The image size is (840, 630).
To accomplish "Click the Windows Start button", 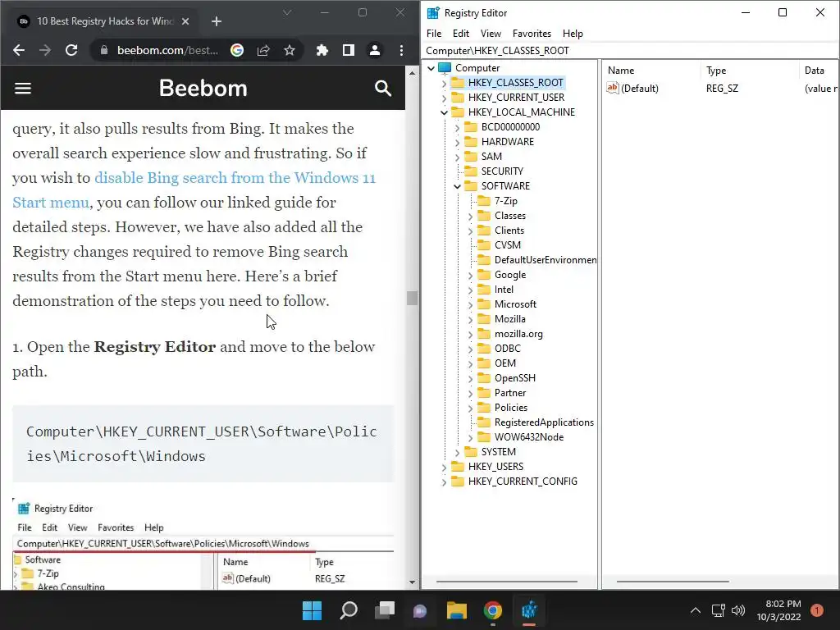I will tap(312, 610).
